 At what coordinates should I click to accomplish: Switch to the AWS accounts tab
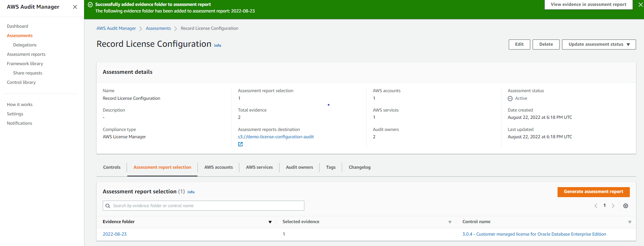pyautogui.click(x=219, y=167)
